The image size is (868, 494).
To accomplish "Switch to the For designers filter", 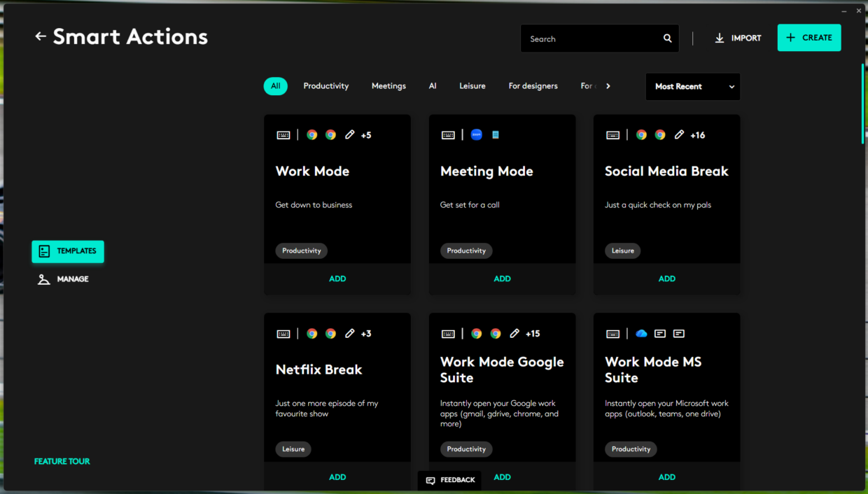I will [533, 86].
